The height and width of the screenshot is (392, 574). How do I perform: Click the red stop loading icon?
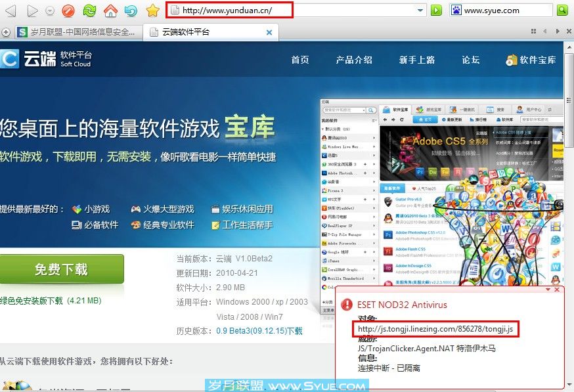(68, 11)
